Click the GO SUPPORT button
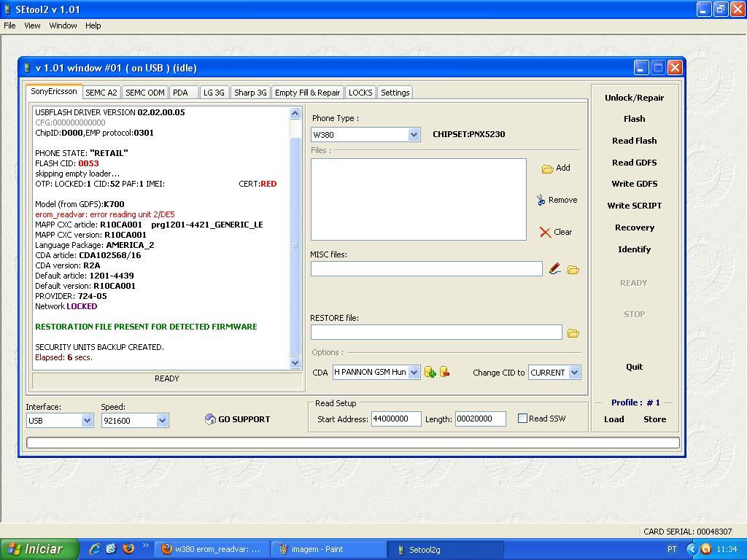 237,419
